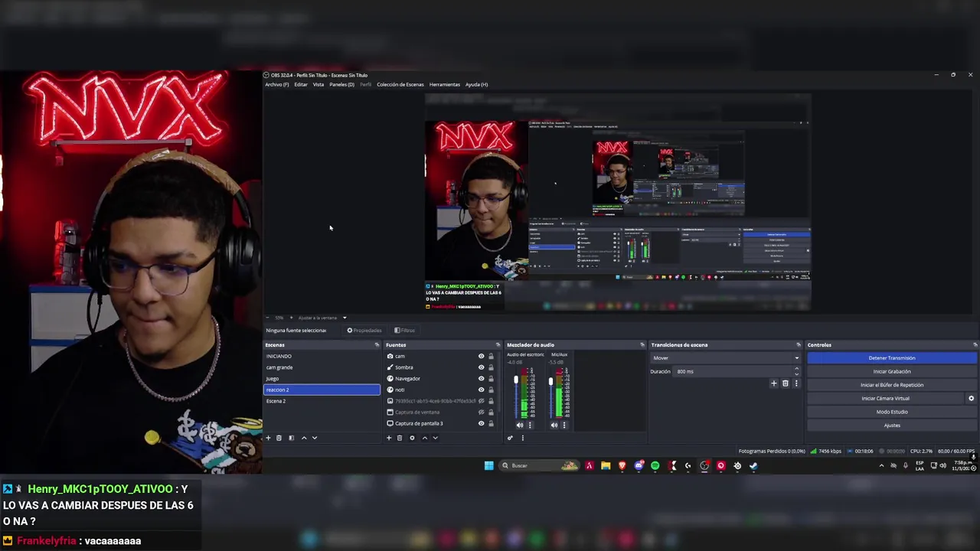Toggle lock on Sombra source
The width and height of the screenshot is (980, 551).
coord(491,367)
